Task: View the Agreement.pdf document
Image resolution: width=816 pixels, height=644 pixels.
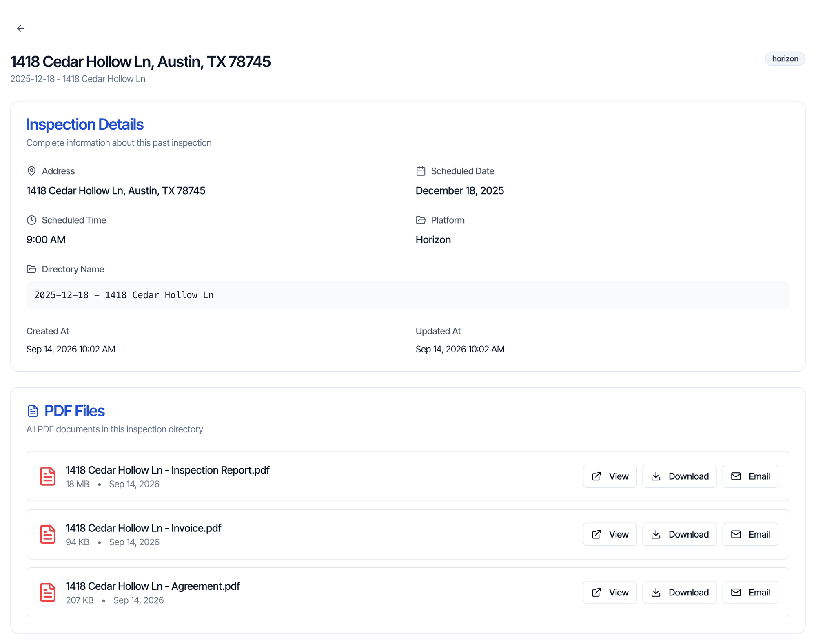Action: [610, 592]
